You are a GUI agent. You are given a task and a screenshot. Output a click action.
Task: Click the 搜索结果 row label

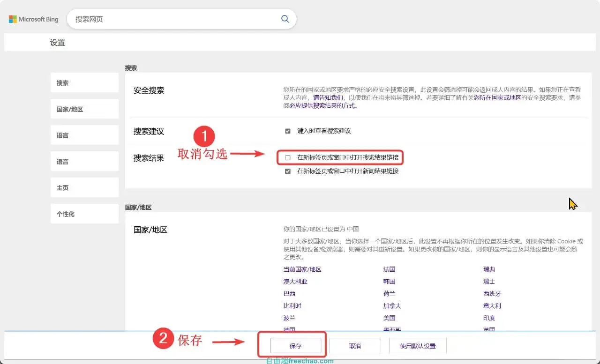tap(149, 158)
